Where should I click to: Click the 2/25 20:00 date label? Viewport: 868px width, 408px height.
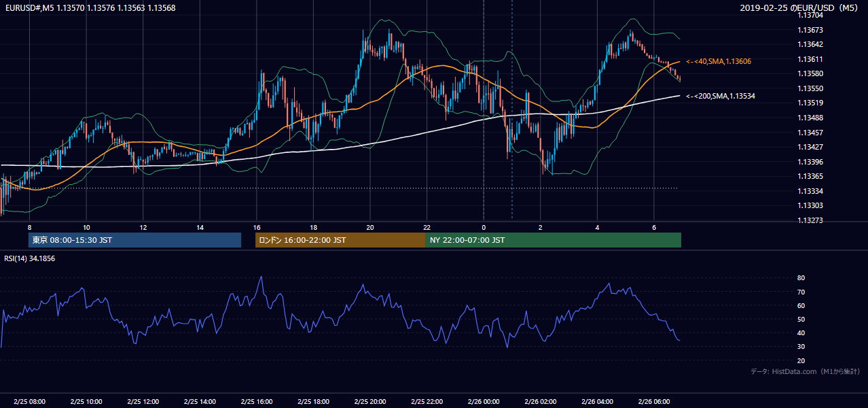370,402
